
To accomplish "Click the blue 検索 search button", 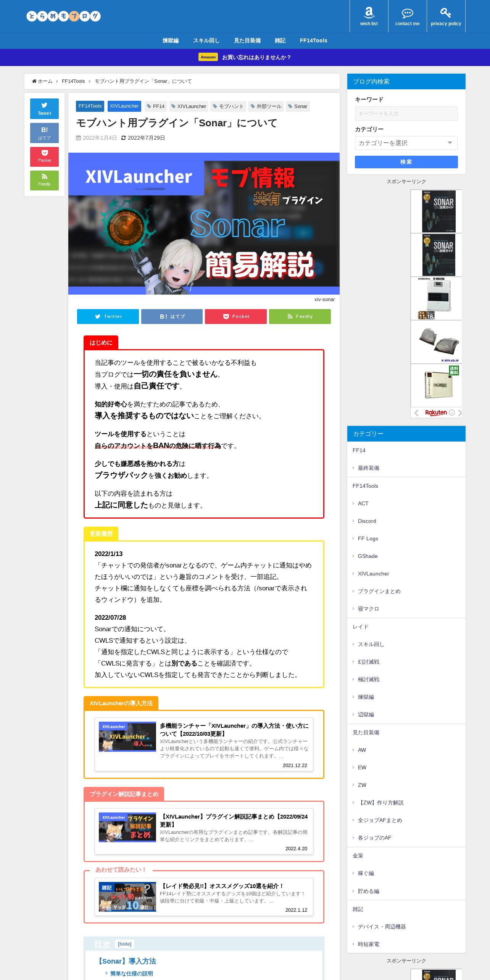I will click(x=406, y=162).
